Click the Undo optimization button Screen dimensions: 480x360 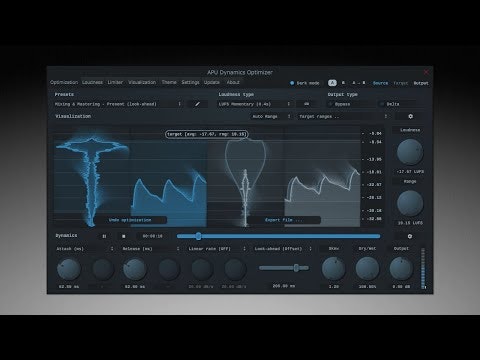[x=130, y=220]
